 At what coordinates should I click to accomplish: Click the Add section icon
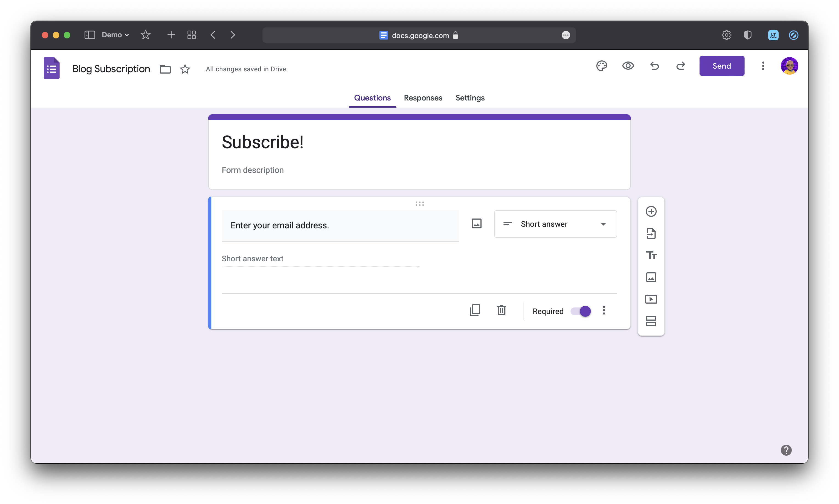pos(651,321)
